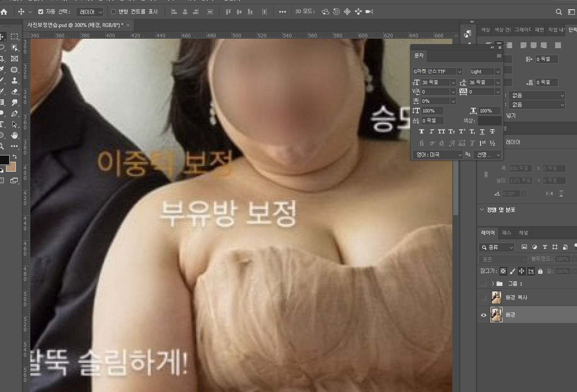Screen dimensions: 577x392
Task: Click the vertical scale 100% field
Action: coord(432,111)
